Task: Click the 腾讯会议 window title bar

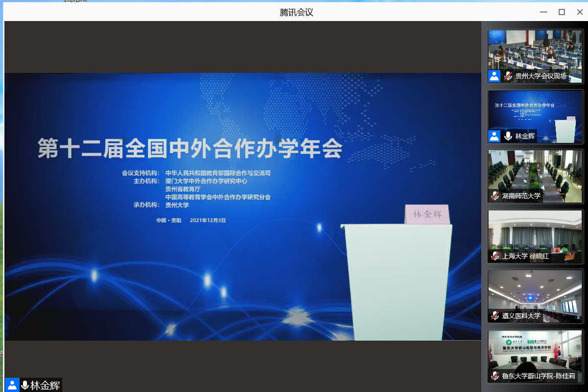Action: click(296, 12)
